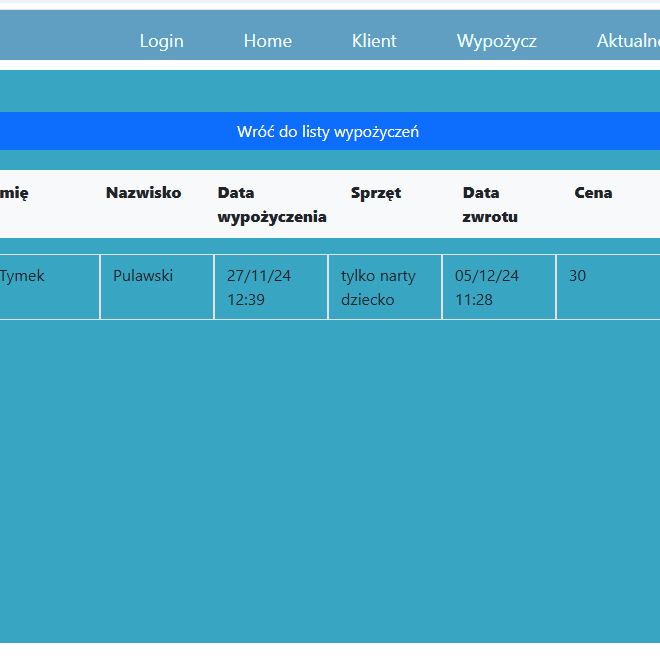Open the partially visible Aktualne nav link

[627, 41]
